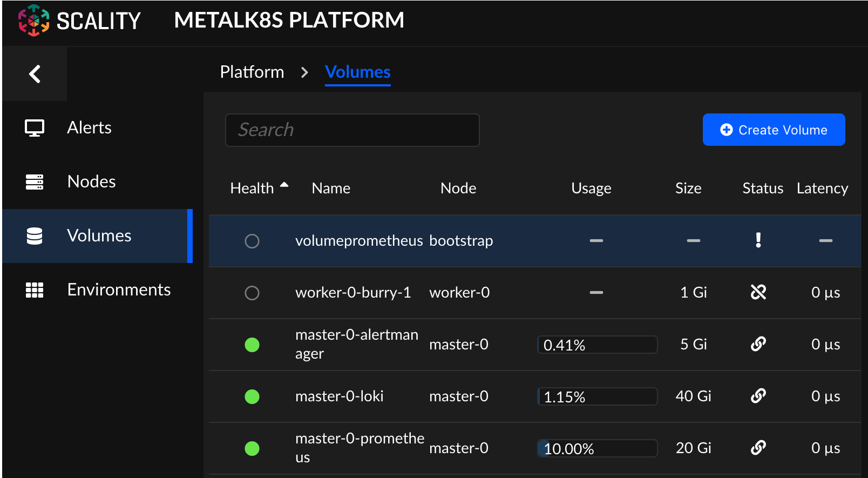The height and width of the screenshot is (478, 868).
Task: Sort the table by Size column
Action: pyautogui.click(x=688, y=188)
